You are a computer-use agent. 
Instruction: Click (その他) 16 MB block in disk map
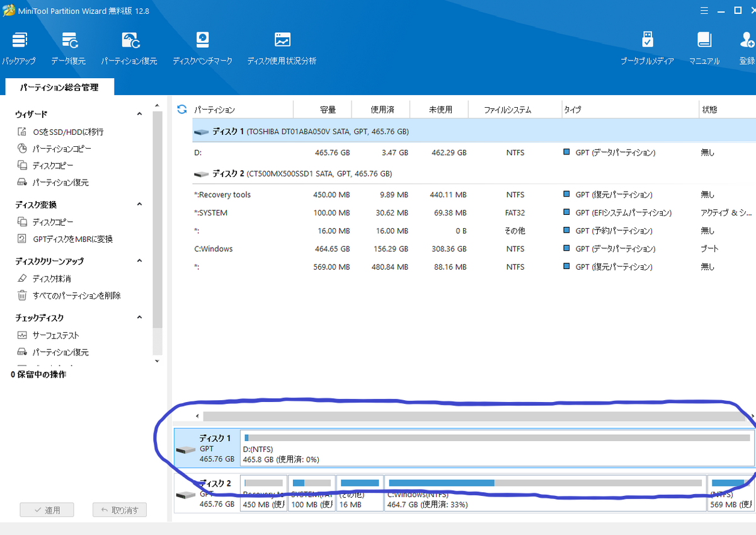[x=360, y=493]
